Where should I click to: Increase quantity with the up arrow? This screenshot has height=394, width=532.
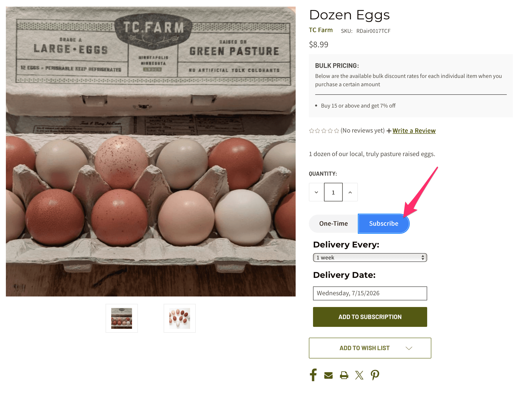click(350, 192)
